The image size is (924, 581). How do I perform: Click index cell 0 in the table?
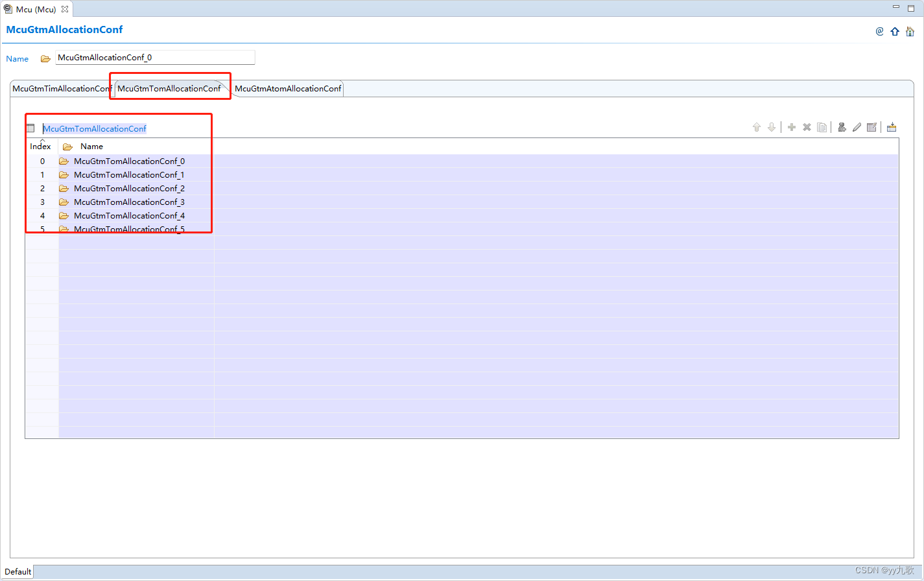click(42, 161)
